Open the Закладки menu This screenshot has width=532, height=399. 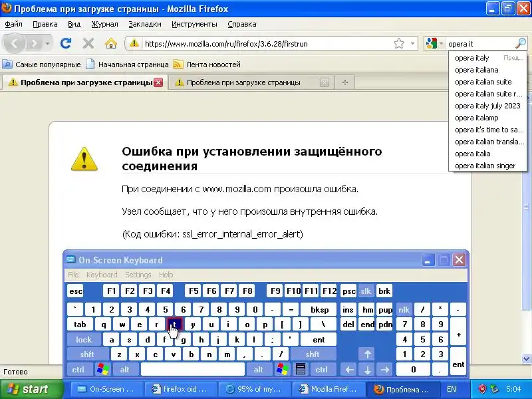tap(145, 24)
